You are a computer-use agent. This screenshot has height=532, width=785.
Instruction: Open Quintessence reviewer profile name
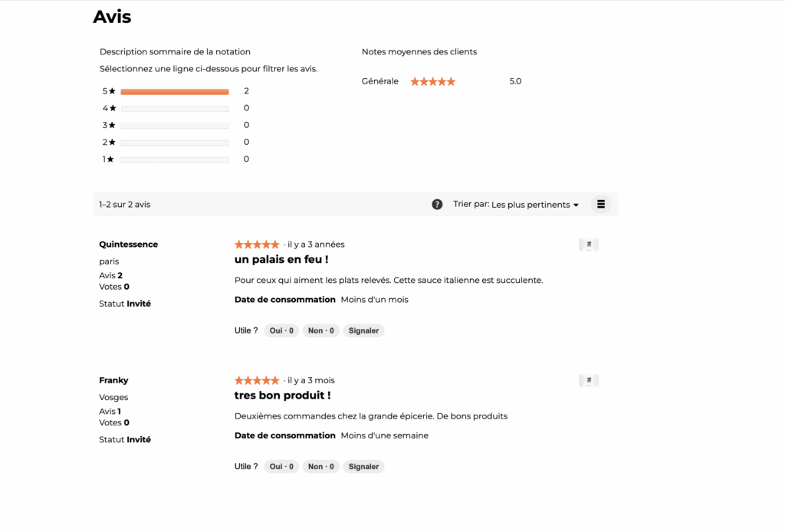(128, 245)
